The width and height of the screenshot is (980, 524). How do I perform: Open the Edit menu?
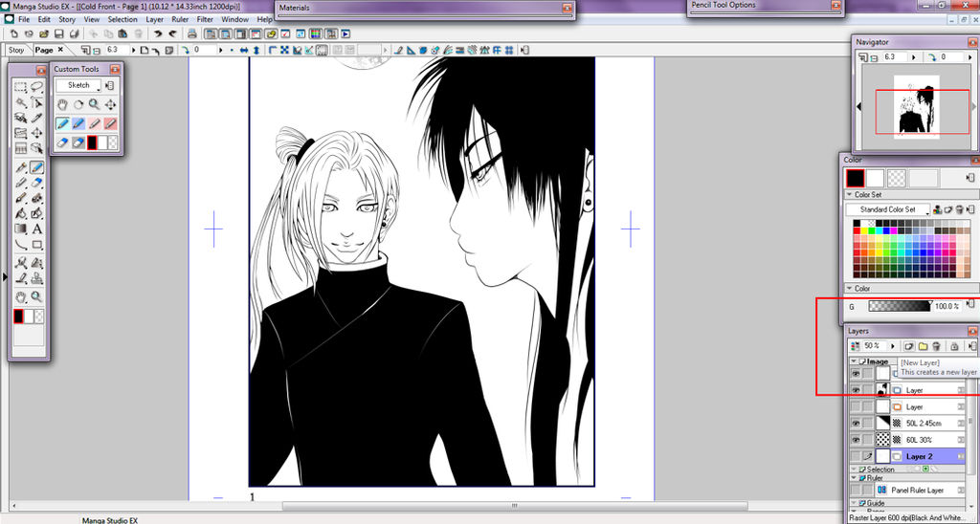coord(44,19)
